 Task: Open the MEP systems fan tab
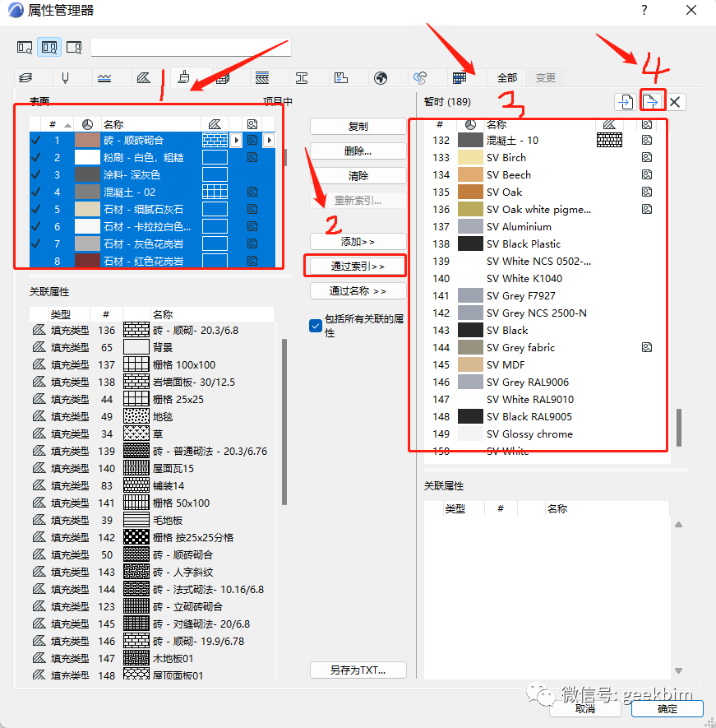420,78
